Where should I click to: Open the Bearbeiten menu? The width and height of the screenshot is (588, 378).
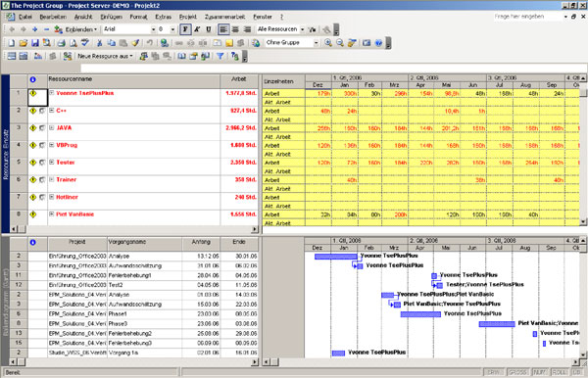tap(53, 17)
